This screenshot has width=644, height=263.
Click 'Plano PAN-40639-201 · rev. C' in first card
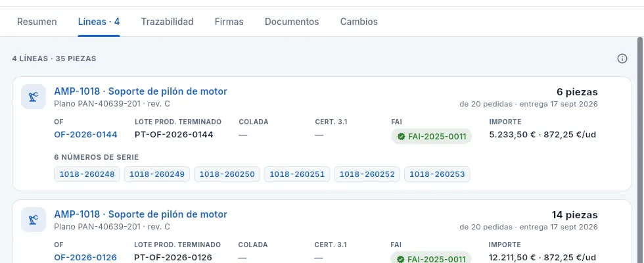(x=112, y=104)
